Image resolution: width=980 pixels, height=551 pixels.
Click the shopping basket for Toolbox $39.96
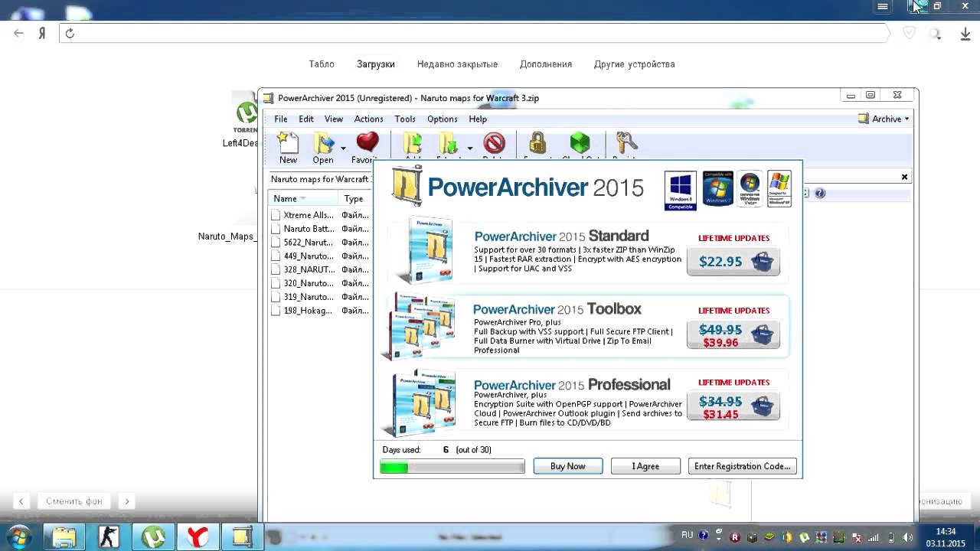(761, 334)
